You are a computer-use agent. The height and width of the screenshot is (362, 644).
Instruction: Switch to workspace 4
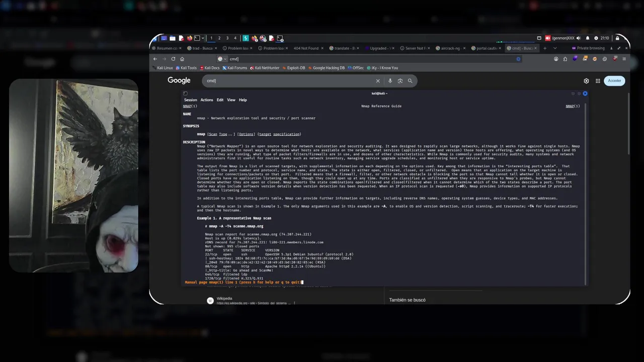pyautogui.click(x=235, y=38)
